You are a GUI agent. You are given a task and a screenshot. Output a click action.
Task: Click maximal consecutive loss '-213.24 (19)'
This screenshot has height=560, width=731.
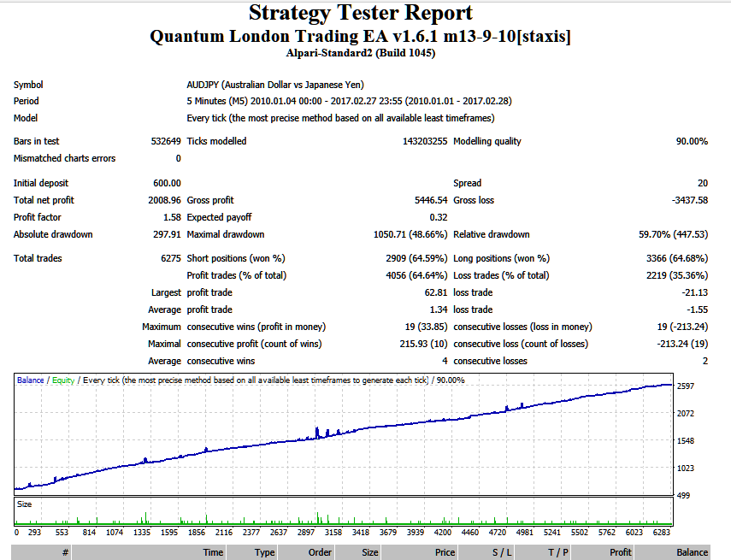(682, 344)
